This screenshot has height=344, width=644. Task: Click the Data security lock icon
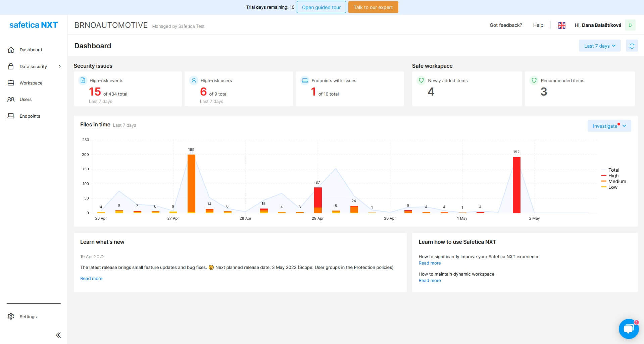[x=11, y=66]
